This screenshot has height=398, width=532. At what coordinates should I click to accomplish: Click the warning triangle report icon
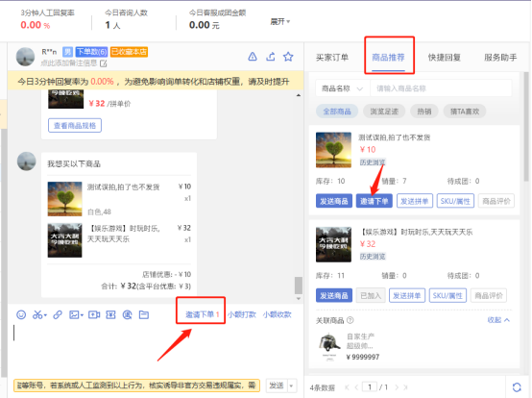point(253,57)
